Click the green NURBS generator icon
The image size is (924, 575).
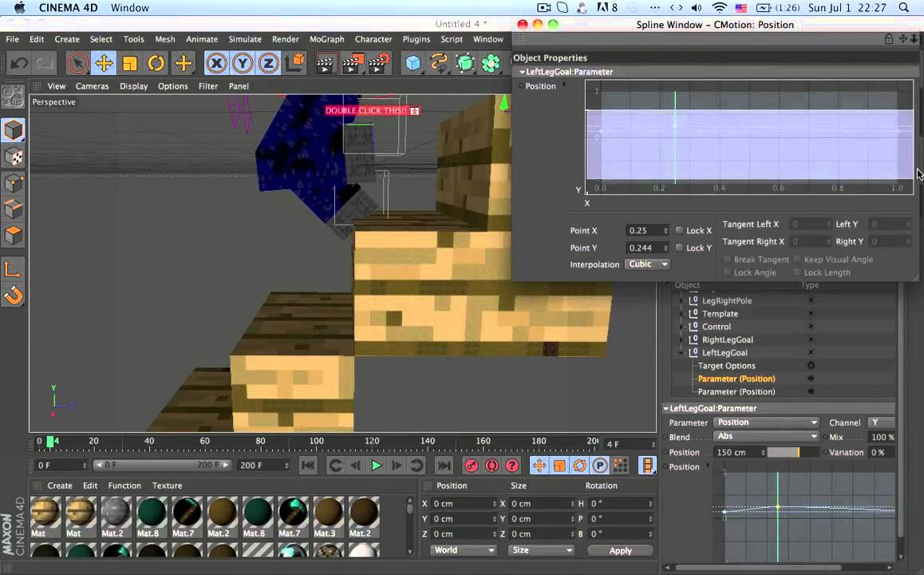(x=465, y=63)
